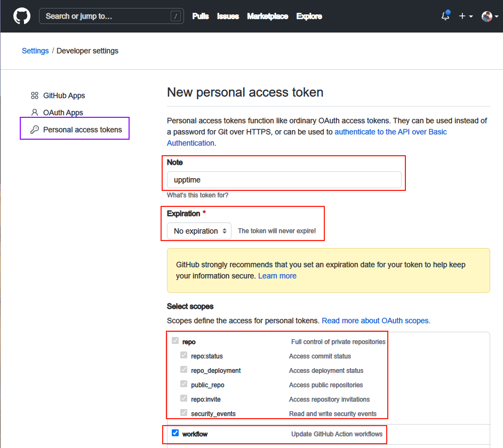Toggle the repo scope checkbox
Screen dimensions: 503x448
[175, 341]
